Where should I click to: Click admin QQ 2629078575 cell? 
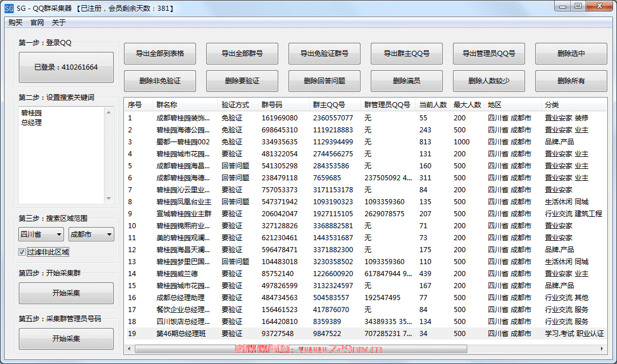pos(384,214)
